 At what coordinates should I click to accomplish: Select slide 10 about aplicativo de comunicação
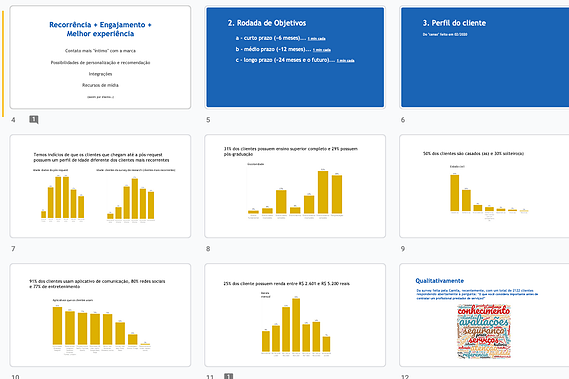click(100, 315)
